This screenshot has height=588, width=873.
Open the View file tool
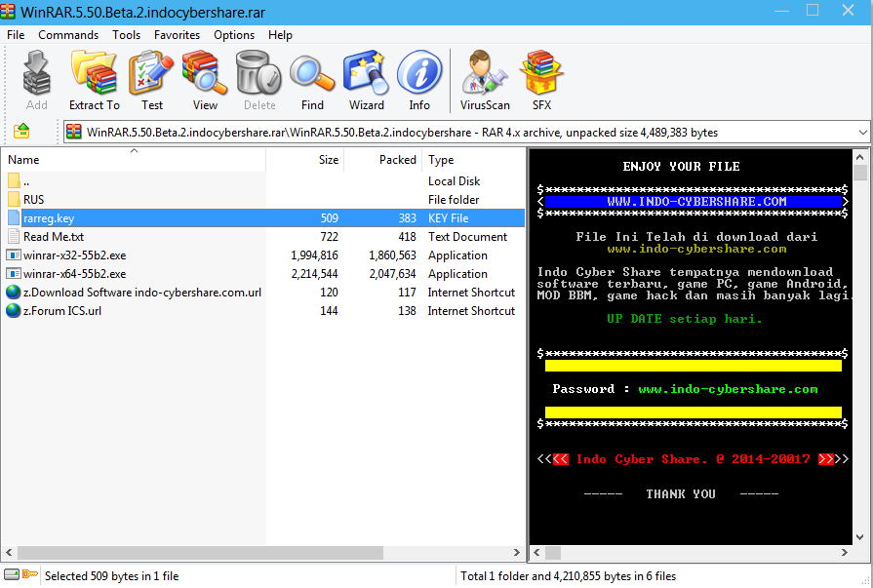pos(204,72)
